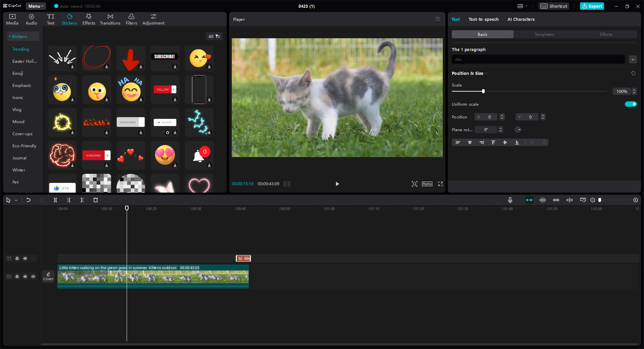
Task: Open the Player hamburger menu
Action: (x=438, y=19)
